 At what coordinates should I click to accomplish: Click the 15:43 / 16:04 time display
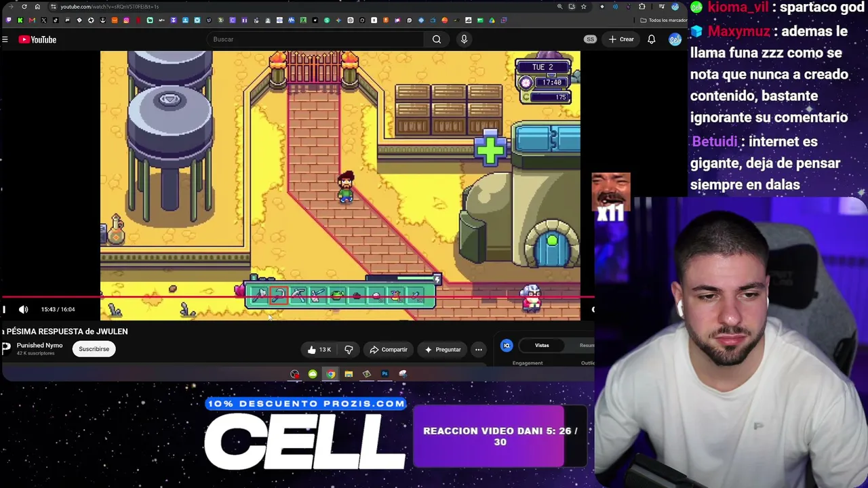[58, 310]
